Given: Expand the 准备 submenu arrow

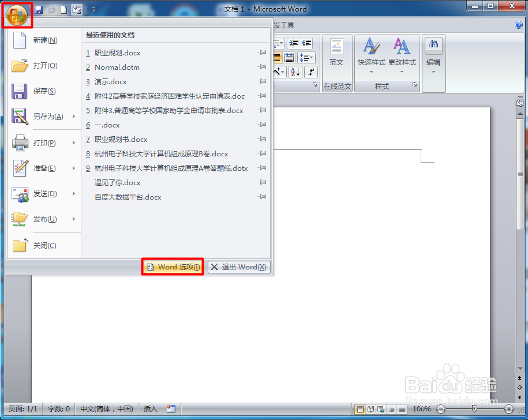Looking at the screenshot, I should click(74, 168).
